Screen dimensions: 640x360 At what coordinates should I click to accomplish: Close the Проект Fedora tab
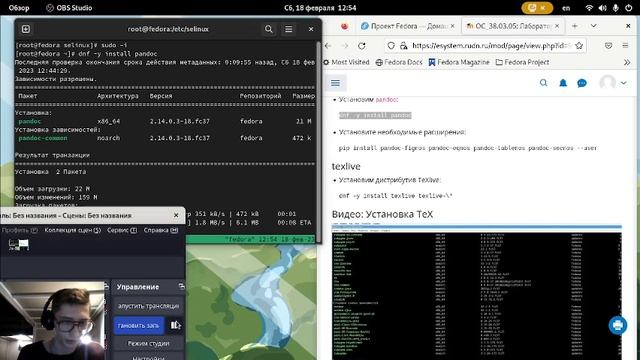pyautogui.click(x=452, y=26)
